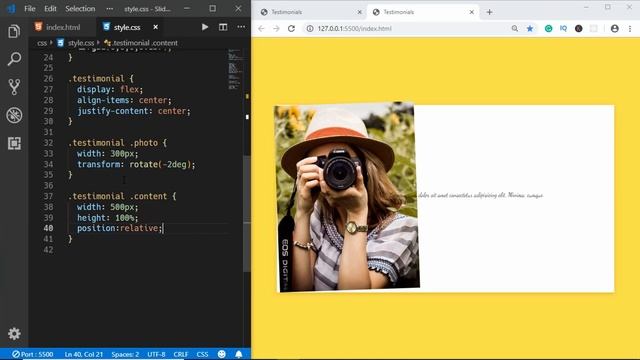The image size is (640, 360).
Task: Click the editor vertical scrollbar
Action: (247, 213)
